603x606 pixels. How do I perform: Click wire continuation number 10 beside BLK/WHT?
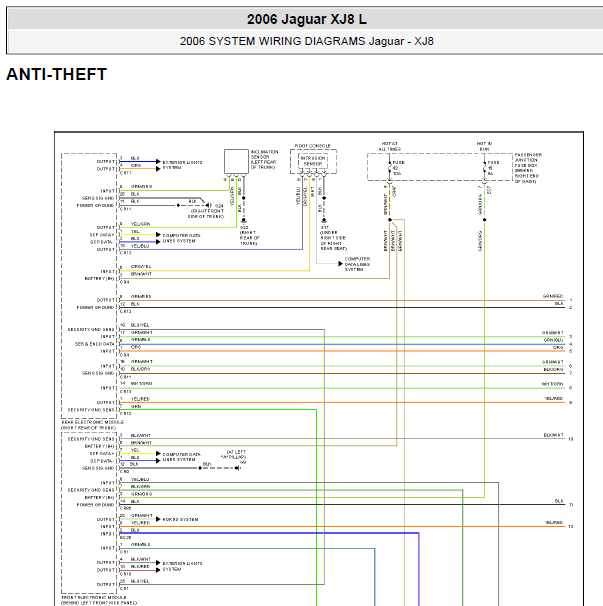tap(571, 439)
